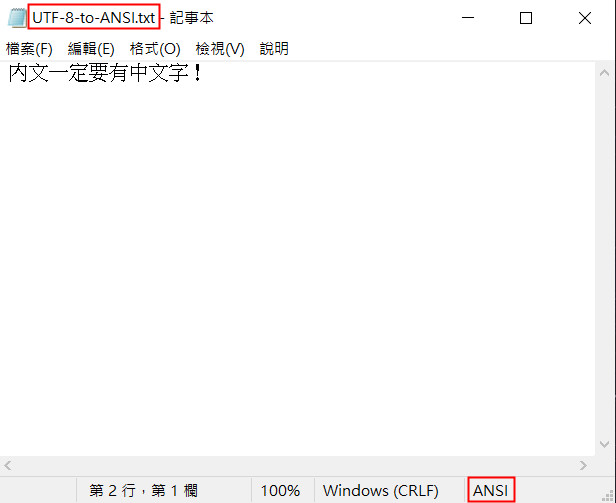Open the 檢視(V) menu

(220, 49)
